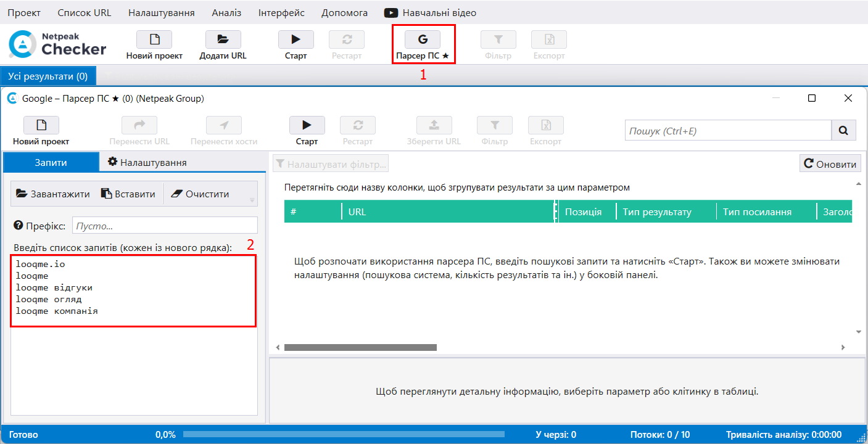Image resolution: width=868 pixels, height=444 pixels.
Task: Open the Налаштування menu in menu bar
Action: point(162,12)
